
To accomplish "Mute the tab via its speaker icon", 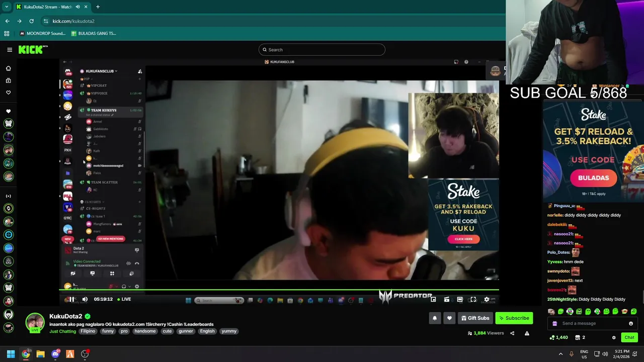I will (x=77, y=7).
